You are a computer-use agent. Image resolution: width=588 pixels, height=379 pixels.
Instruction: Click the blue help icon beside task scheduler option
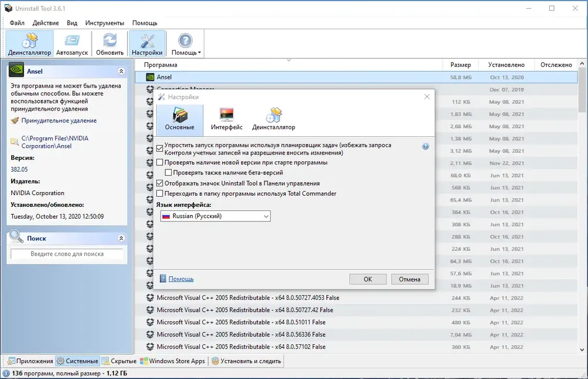pos(425,146)
